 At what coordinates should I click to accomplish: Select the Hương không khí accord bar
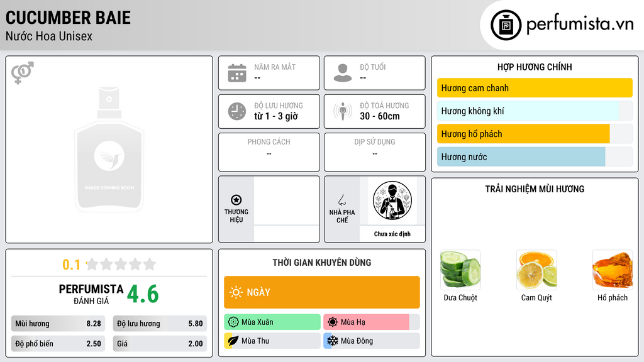535,111
